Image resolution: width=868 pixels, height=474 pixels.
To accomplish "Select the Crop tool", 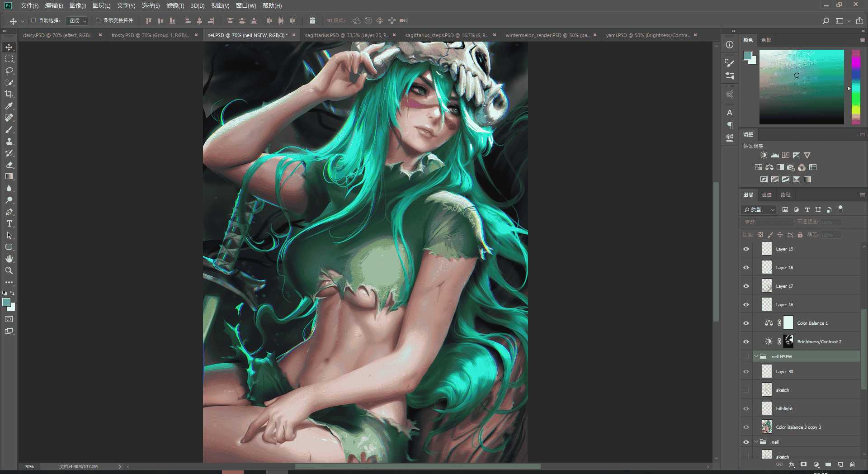I will tap(9, 94).
